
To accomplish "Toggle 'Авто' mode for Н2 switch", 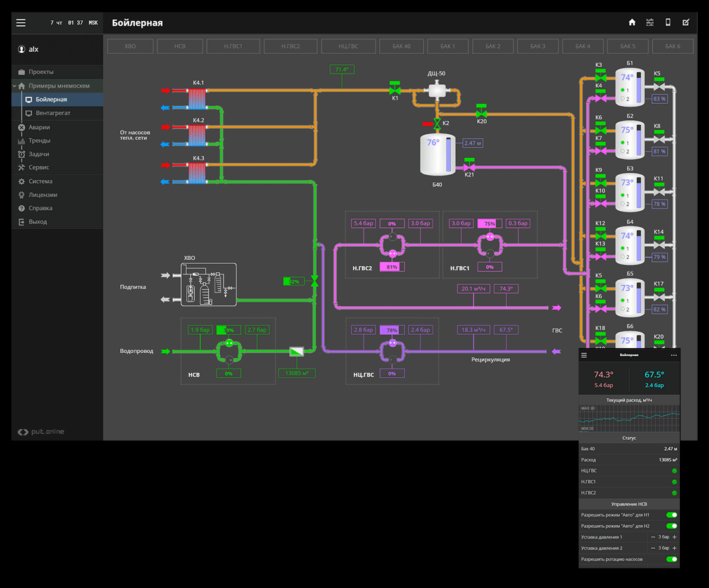I will (x=672, y=525).
